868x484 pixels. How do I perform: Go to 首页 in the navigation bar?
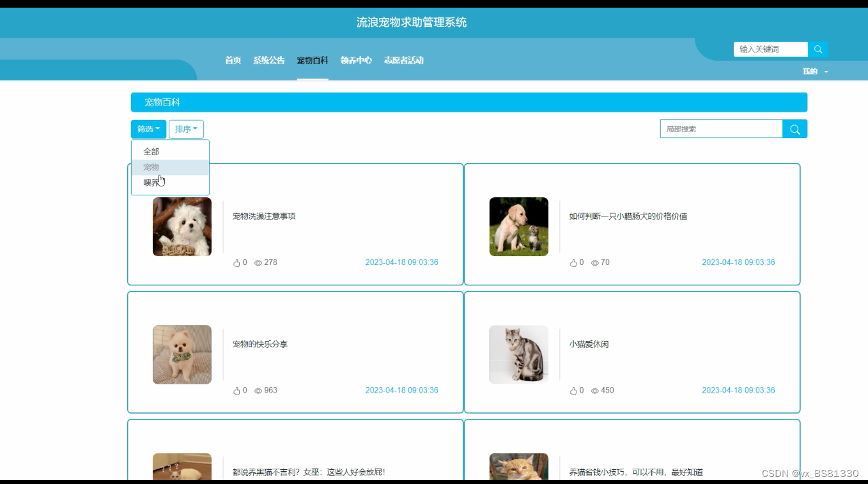pyautogui.click(x=233, y=60)
